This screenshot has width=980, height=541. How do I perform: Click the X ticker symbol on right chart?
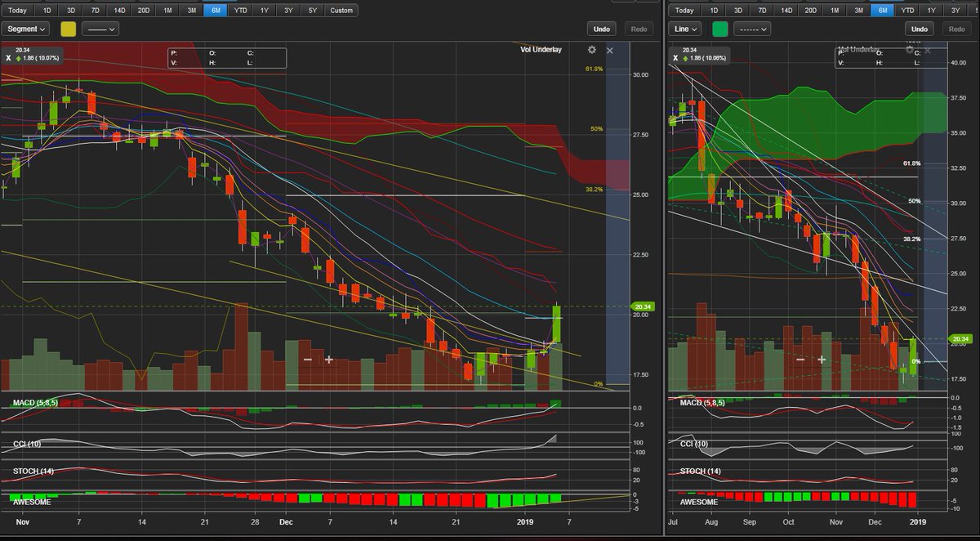677,59
